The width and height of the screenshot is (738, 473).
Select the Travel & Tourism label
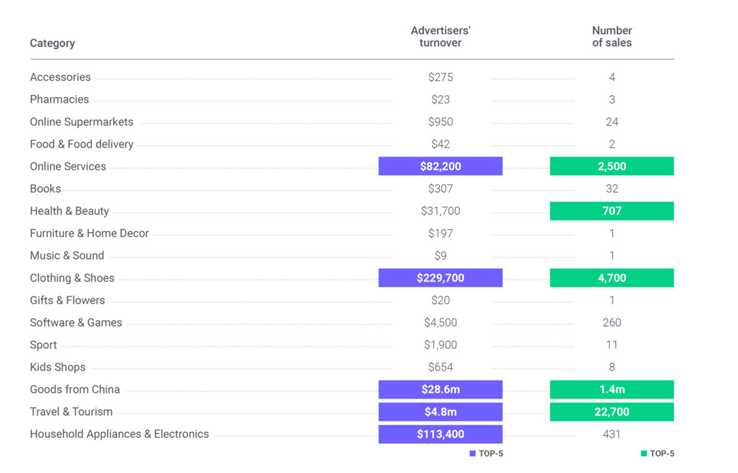click(x=71, y=412)
